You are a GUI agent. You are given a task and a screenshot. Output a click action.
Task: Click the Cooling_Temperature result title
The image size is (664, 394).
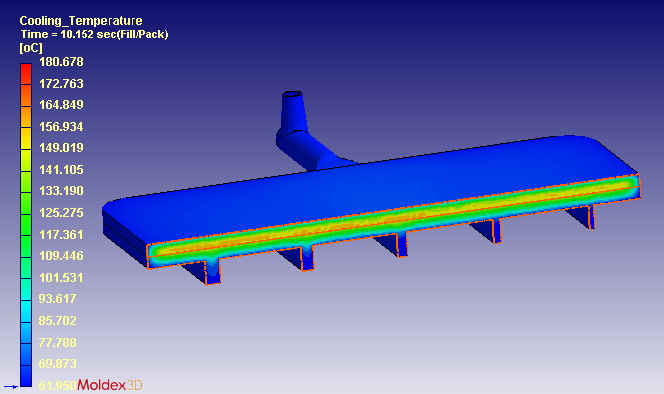click(81, 21)
